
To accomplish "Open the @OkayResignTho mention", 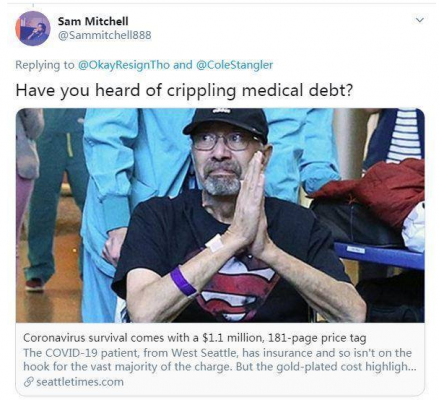I will 124,65.
